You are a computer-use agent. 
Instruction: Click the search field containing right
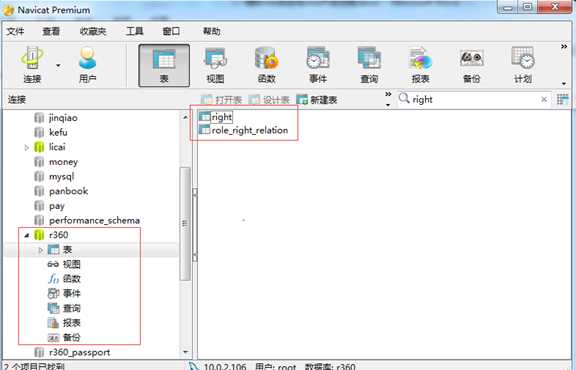pyautogui.click(x=474, y=99)
